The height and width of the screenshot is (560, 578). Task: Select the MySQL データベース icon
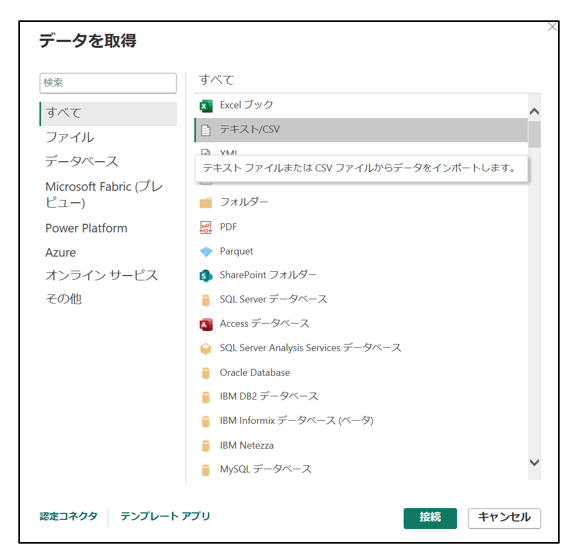[x=206, y=470]
